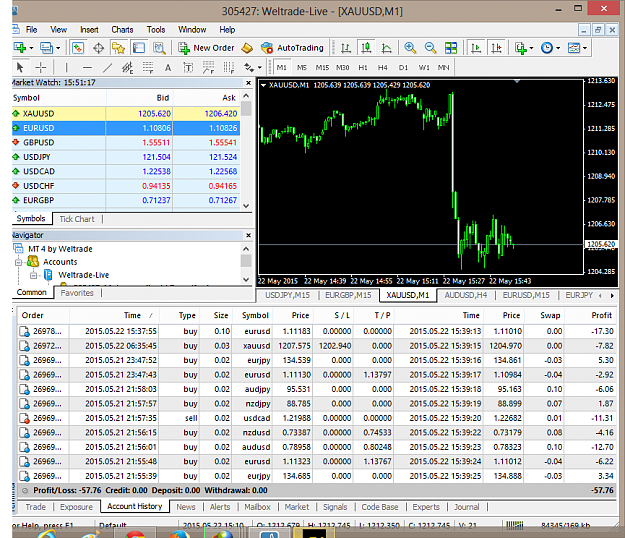Click the 1205.620 current price label
625x538 pixels.
(x=601, y=244)
